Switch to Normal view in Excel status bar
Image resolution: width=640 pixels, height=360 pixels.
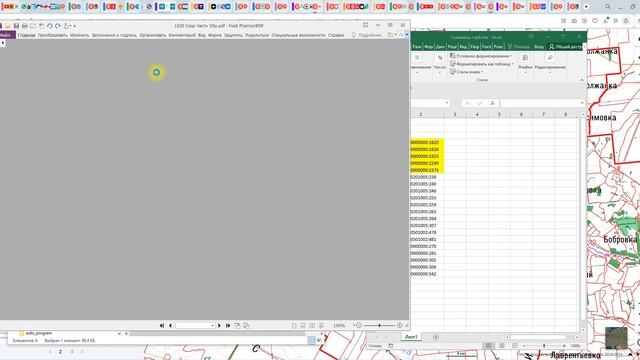coord(489,346)
